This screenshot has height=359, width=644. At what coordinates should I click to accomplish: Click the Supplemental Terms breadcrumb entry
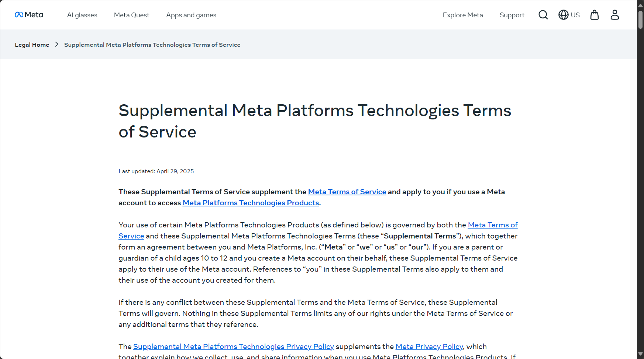(x=152, y=45)
